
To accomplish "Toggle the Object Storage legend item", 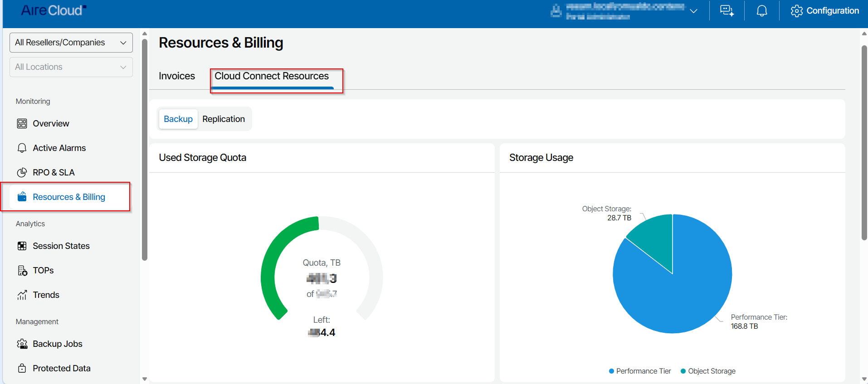I will (708, 371).
